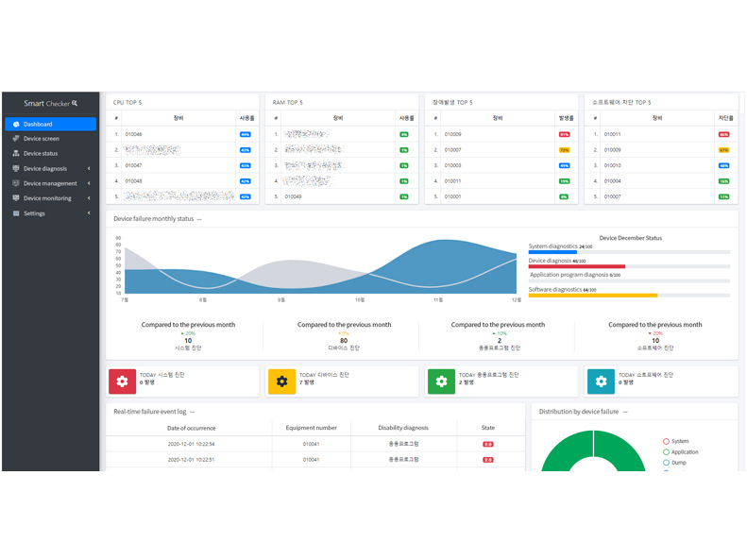Collapse the Distribution by device failure panel
The height and width of the screenshot is (560, 747).
point(625,412)
